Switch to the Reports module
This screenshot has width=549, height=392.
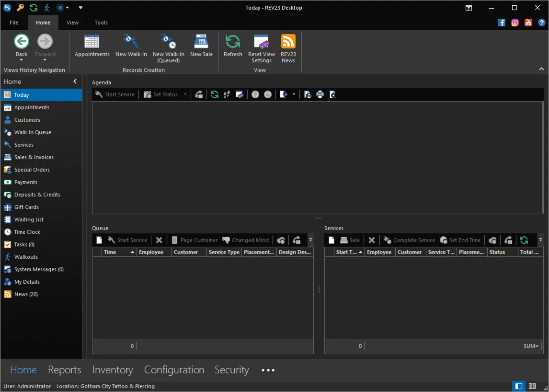point(64,370)
